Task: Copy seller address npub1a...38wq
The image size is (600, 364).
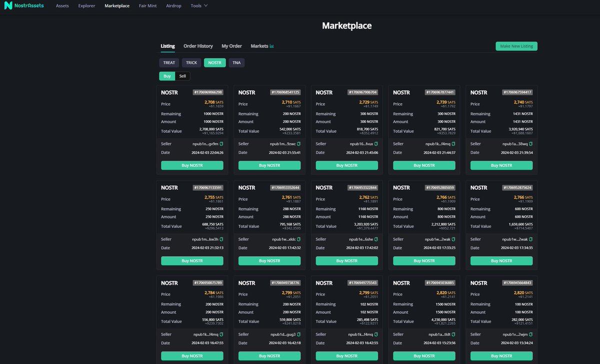Action: [531, 144]
